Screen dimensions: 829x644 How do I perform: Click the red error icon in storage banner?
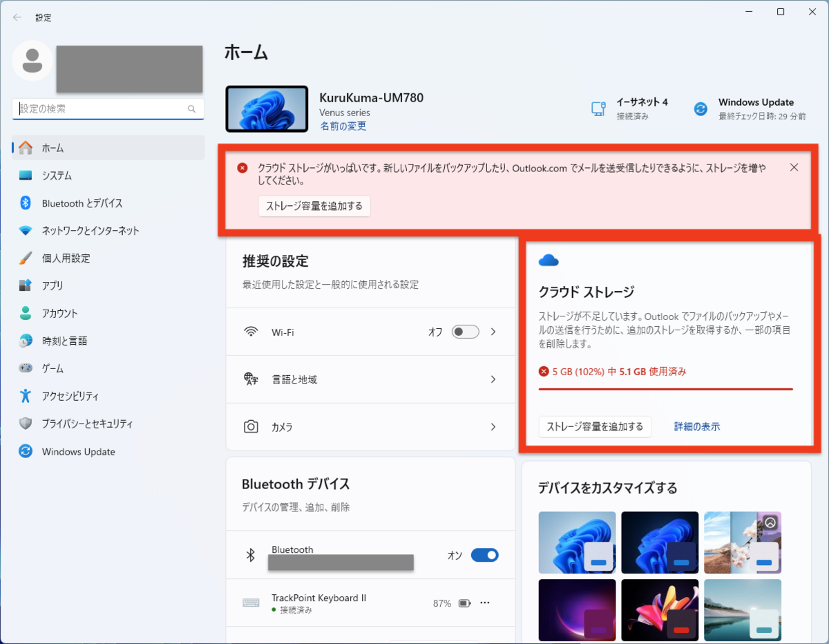click(242, 168)
